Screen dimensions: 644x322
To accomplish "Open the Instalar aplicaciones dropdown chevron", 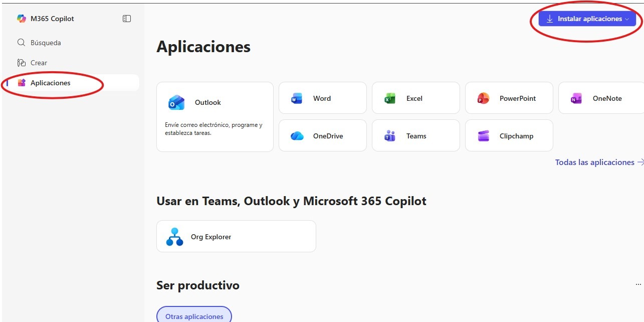I will coord(626,19).
